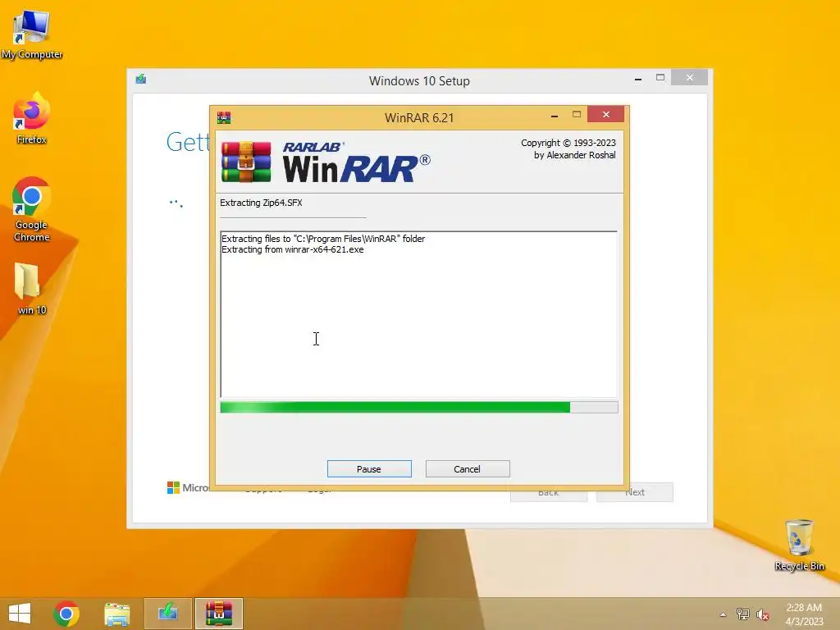
Task: Select 'Extracting from winrar-x64-621.exe' line
Action: point(293,249)
